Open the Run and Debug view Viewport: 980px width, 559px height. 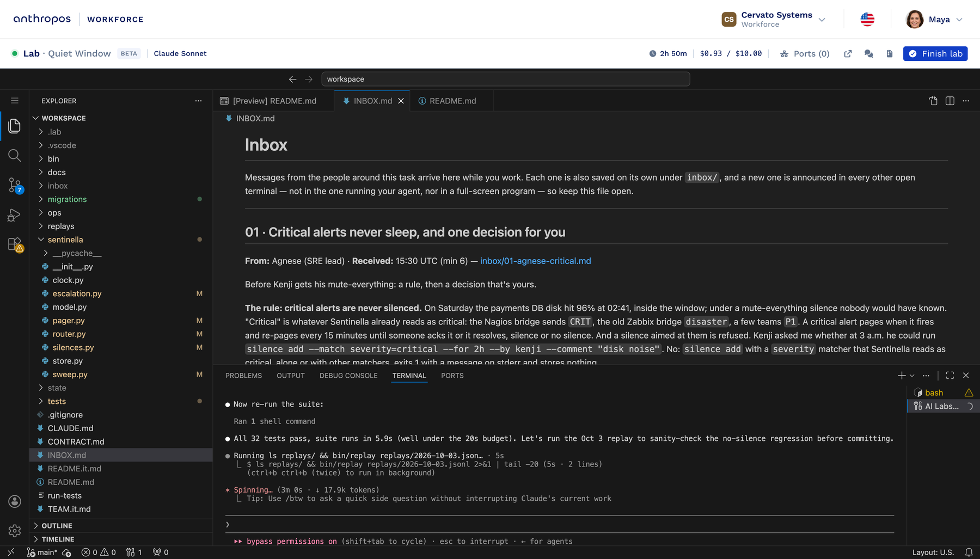click(15, 215)
